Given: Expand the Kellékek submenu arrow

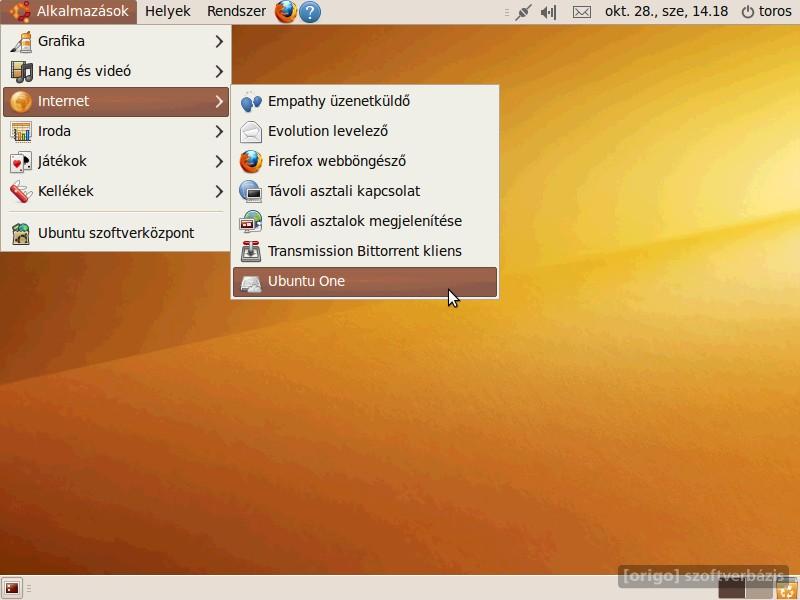Looking at the screenshot, I should pos(219,192).
